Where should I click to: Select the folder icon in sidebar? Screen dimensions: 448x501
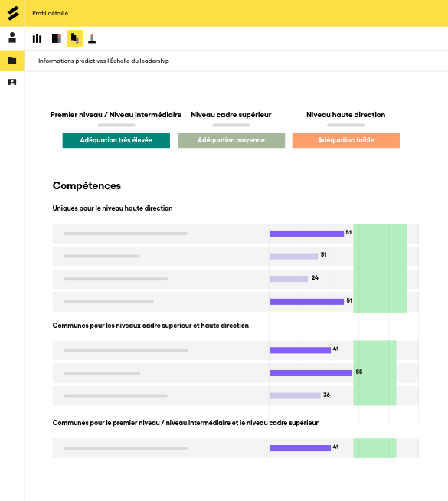[x=12, y=61]
